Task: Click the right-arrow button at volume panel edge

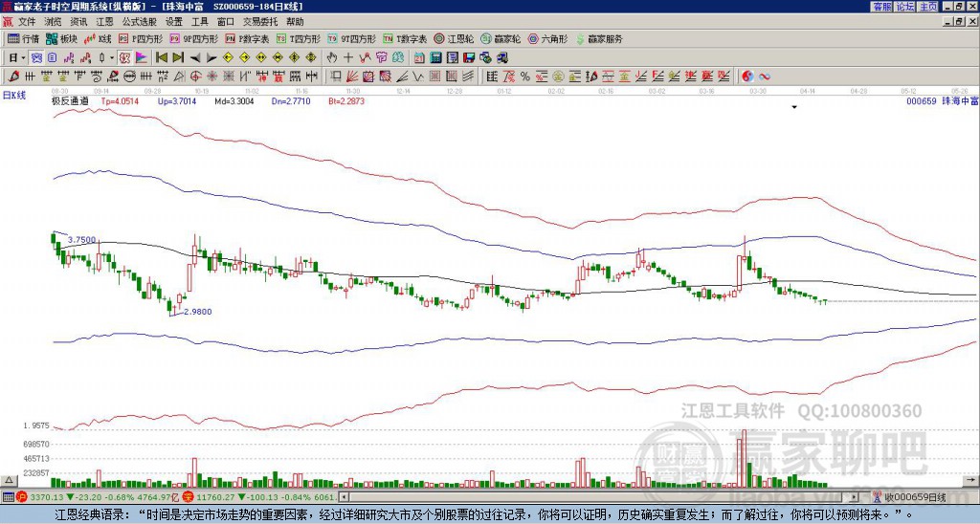Action: click(x=972, y=480)
